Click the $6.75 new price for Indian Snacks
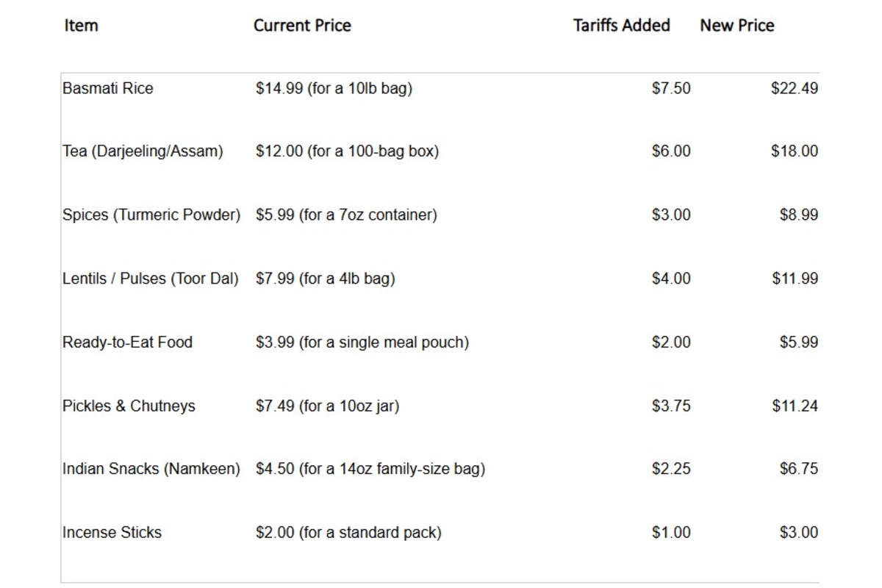The height and width of the screenshot is (588, 882). tap(798, 469)
